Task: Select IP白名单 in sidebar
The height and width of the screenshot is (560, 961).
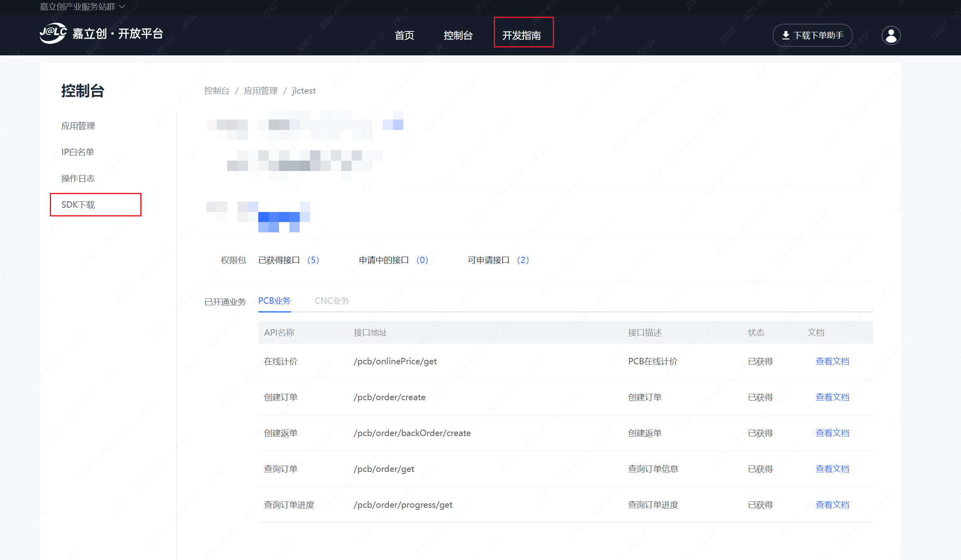Action: coord(78,152)
